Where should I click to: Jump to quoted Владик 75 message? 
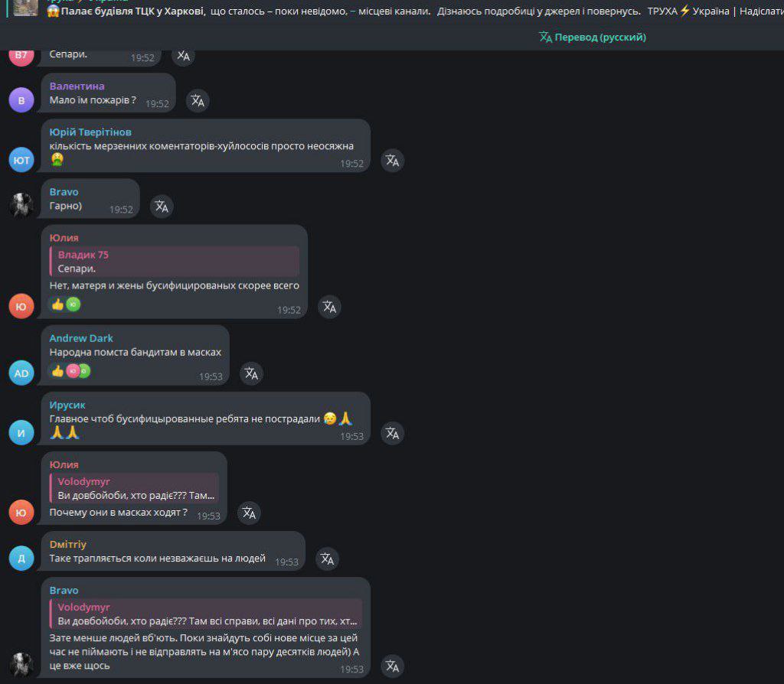click(174, 262)
